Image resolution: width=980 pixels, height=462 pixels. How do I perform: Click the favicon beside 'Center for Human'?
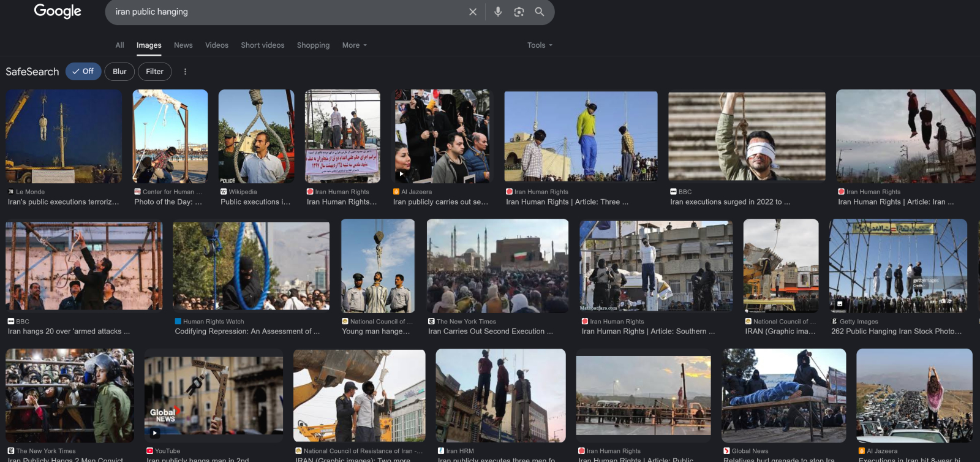(137, 192)
